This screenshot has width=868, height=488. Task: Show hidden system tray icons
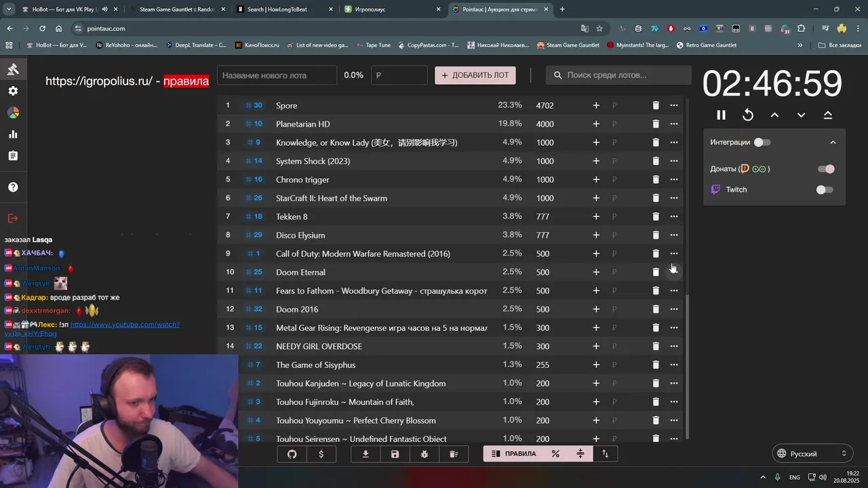coord(763,477)
